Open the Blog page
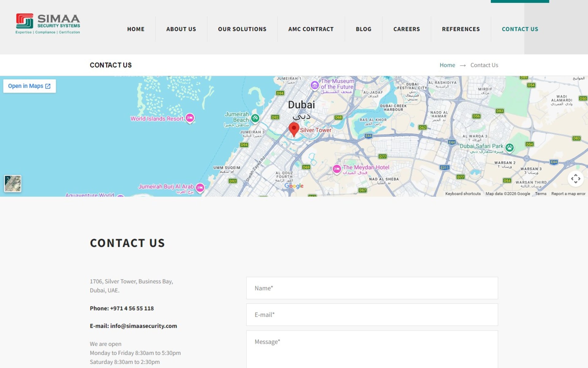 pos(364,29)
